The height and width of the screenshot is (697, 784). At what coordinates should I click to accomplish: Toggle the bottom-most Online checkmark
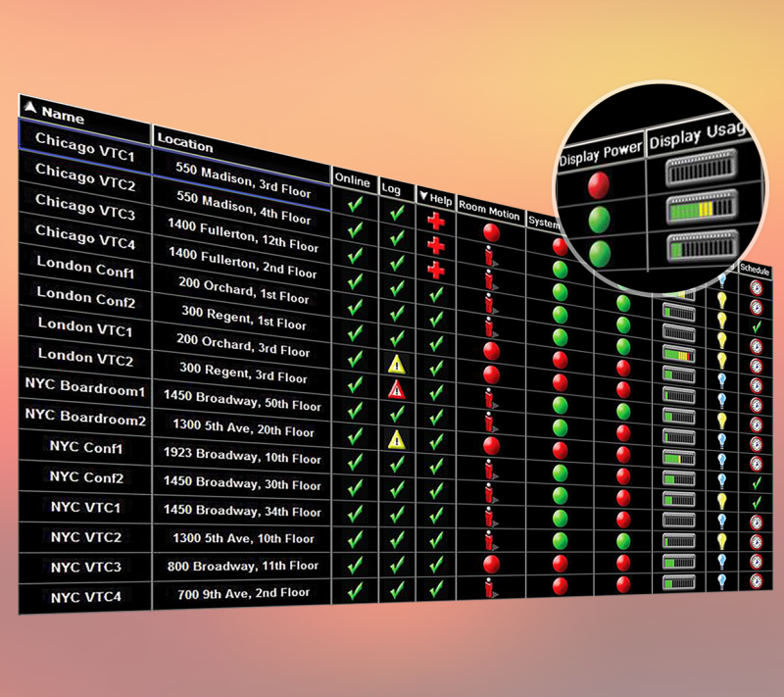pyautogui.click(x=354, y=591)
